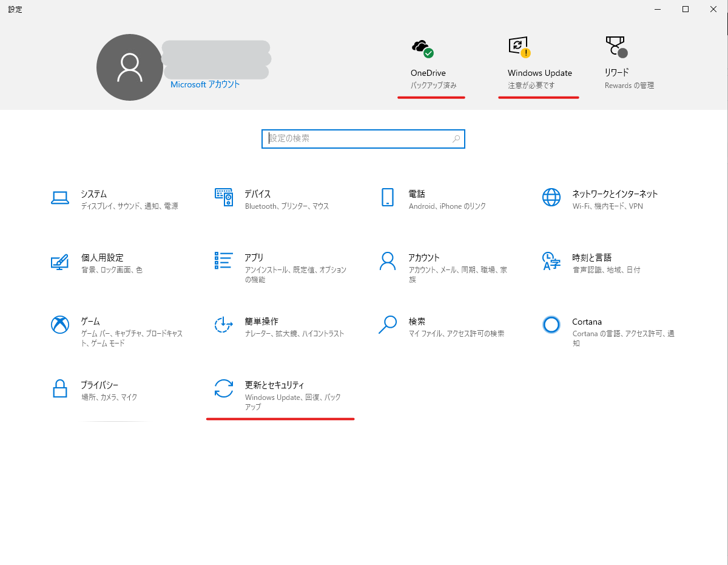Image resolution: width=728 pixels, height=565 pixels.
Task: Click the アカウント category title
Action: tap(424, 257)
